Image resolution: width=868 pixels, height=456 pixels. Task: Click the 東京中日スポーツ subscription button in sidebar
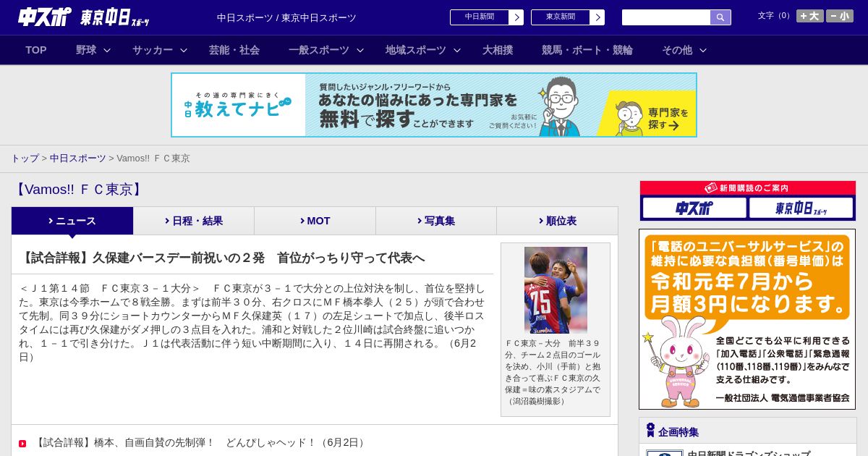[801, 208]
